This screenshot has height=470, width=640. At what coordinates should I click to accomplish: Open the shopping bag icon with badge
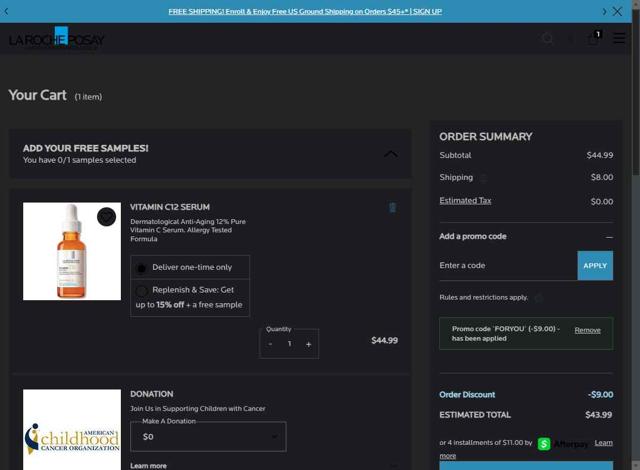594,38
